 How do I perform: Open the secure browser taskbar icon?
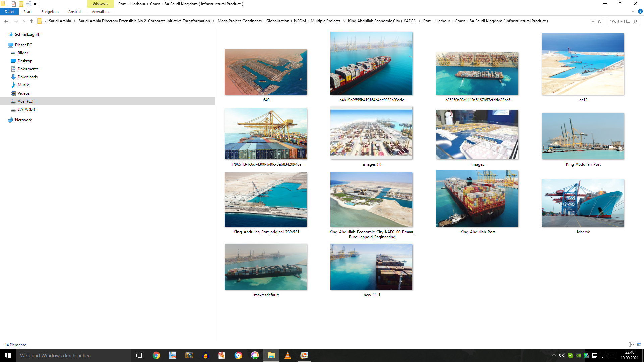[x=238, y=355]
